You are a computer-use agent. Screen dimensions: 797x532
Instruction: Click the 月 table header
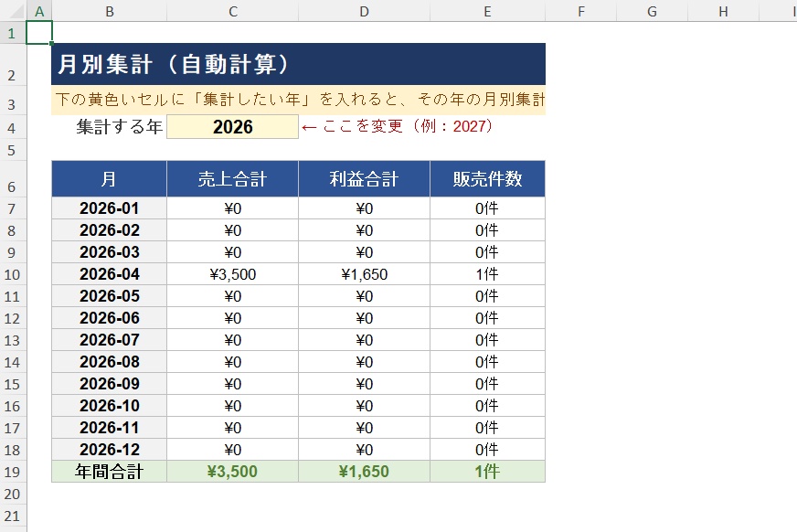[110, 179]
